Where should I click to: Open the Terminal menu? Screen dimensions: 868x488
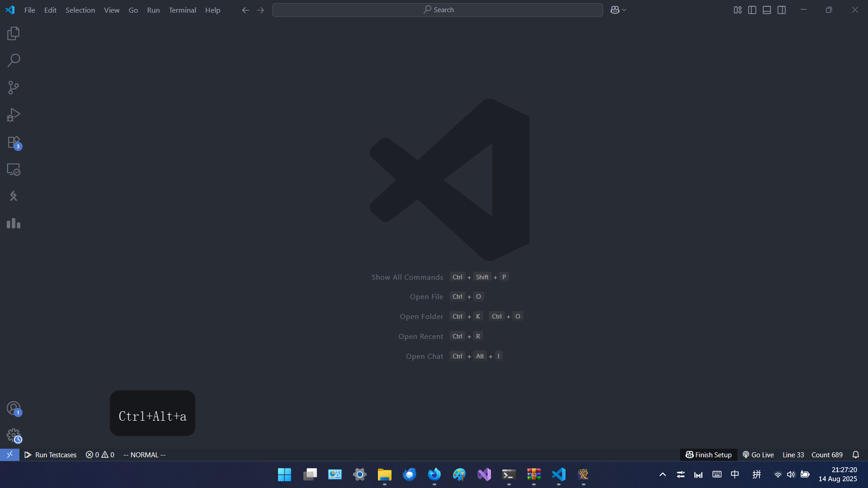[x=182, y=10]
